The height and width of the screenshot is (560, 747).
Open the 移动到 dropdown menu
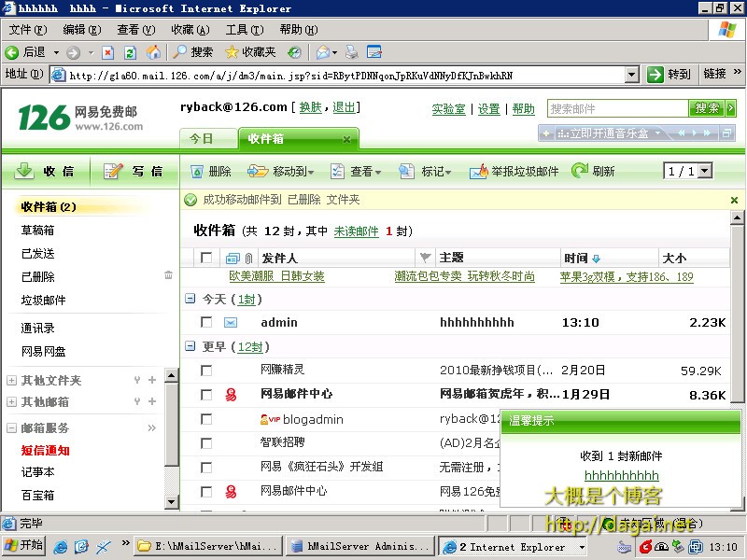point(281,172)
